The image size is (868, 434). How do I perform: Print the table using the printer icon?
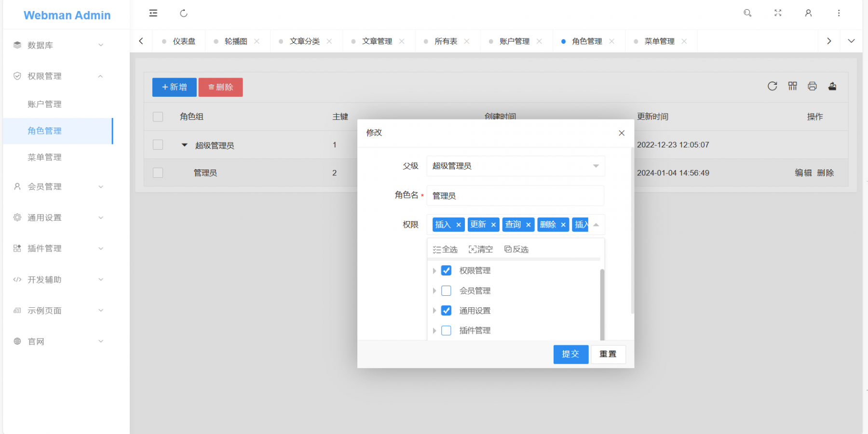(812, 86)
